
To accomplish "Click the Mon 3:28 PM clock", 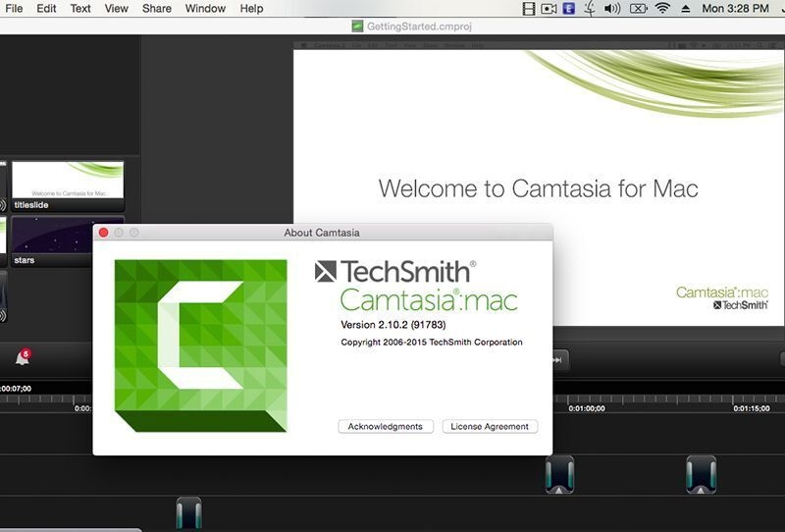I will click(735, 9).
